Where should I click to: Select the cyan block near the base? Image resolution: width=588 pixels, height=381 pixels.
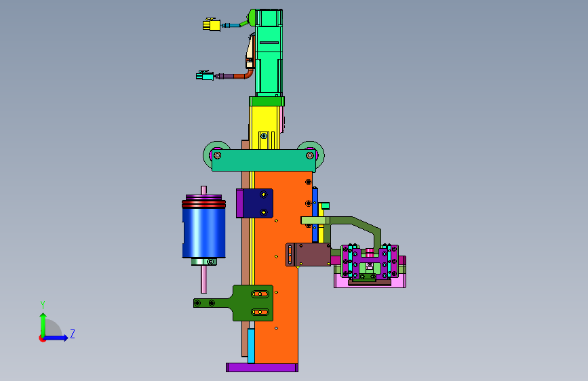coord(251,346)
